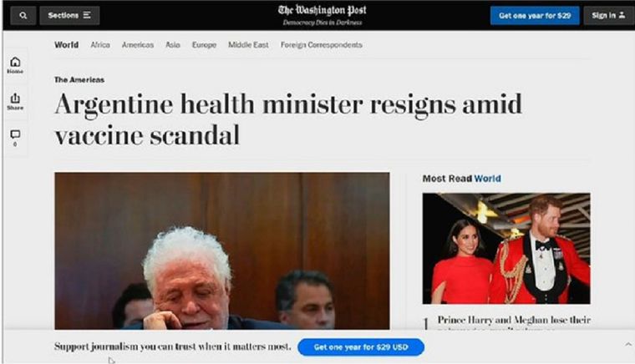Click The Americas category label
635x364 pixels.
pos(79,79)
